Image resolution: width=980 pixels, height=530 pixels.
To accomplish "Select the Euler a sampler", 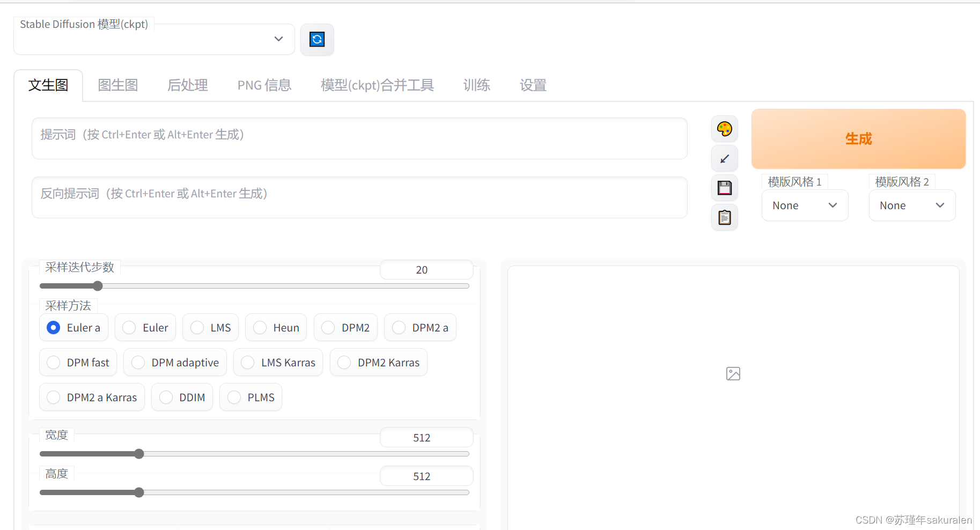I will [73, 328].
